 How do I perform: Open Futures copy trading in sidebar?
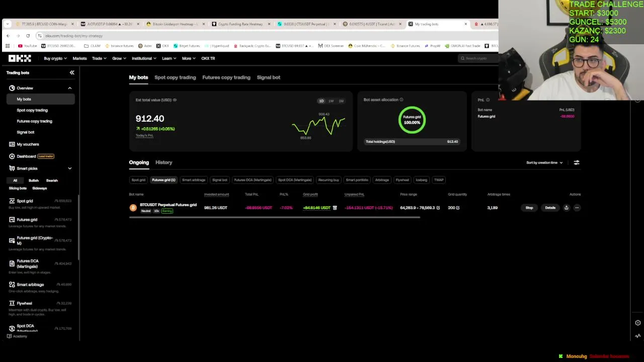coord(34,121)
